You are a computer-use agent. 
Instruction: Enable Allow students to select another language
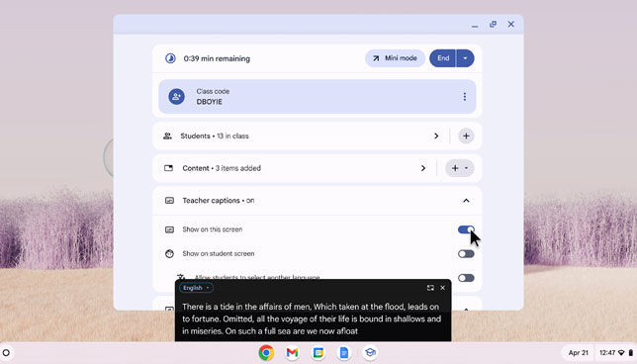point(466,278)
